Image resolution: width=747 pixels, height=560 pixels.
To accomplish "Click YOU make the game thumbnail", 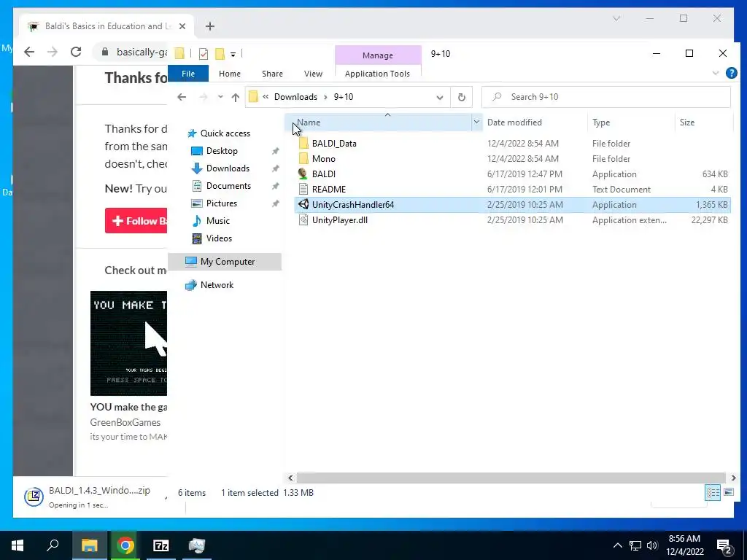I will [x=128, y=343].
